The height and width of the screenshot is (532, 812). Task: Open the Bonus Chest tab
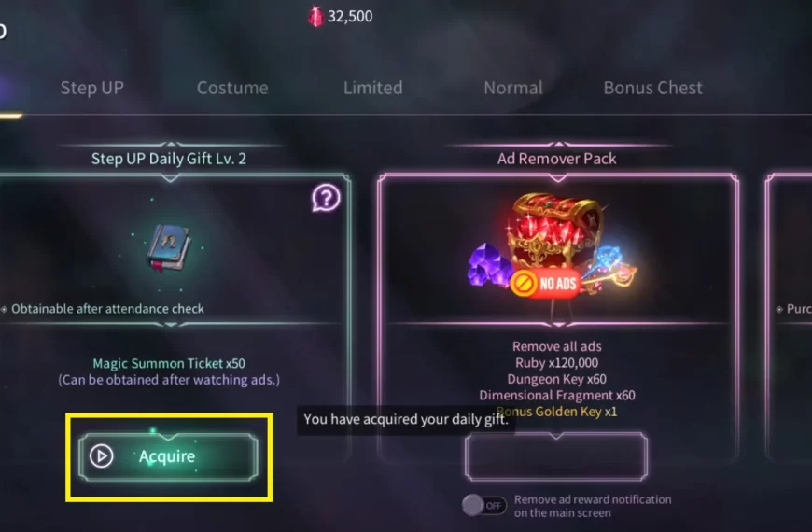[653, 88]
